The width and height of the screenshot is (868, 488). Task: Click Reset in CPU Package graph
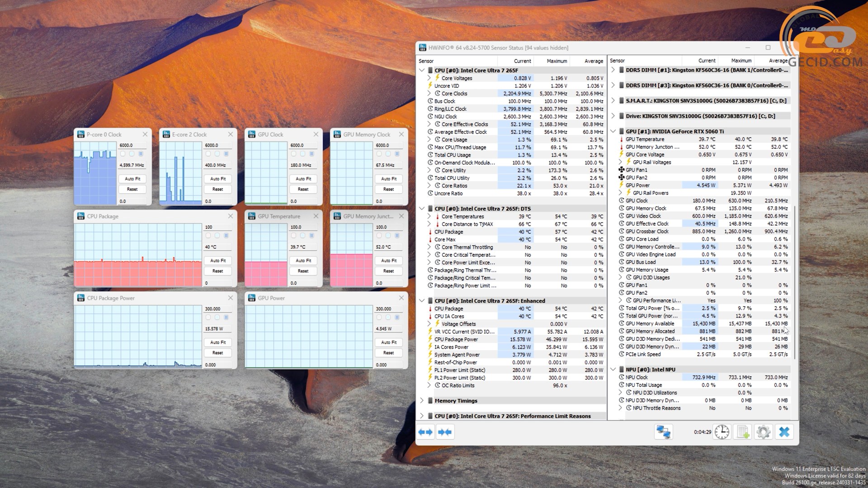point(218,271)
